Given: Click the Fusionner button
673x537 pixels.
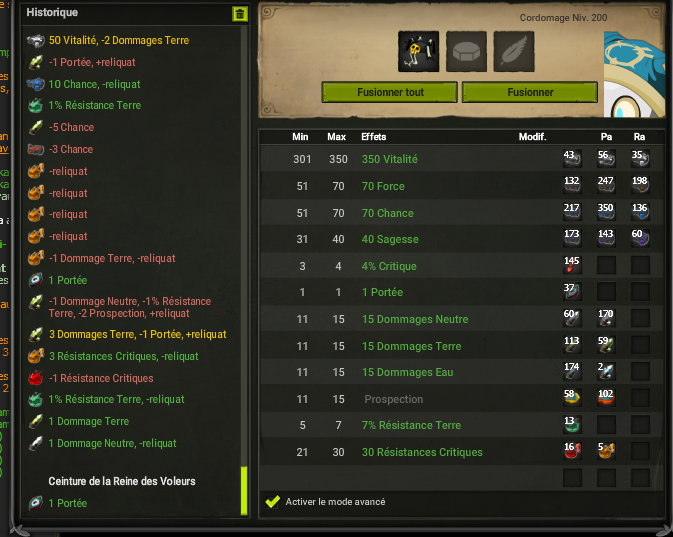Looking at the screenshot, I should [x=530, y=92].
